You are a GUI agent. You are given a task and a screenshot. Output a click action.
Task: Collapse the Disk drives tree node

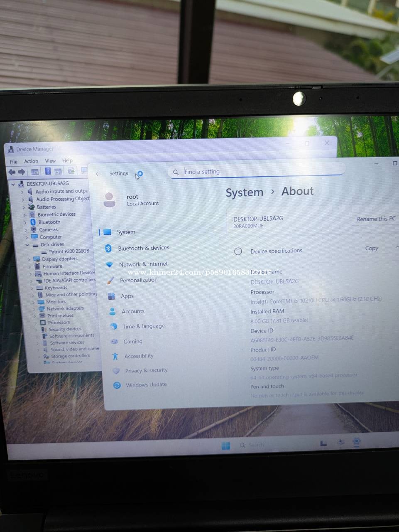27,245
